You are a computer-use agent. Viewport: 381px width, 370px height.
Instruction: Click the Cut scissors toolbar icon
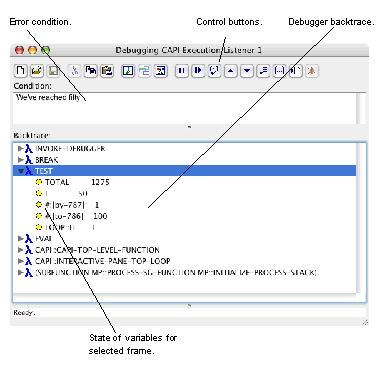tap(75, 71)
